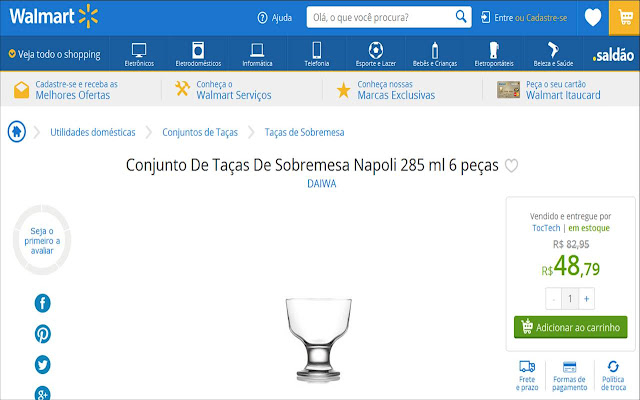
Task: Click the Walmart Serviços banner link
Action: tap(234, 90)
